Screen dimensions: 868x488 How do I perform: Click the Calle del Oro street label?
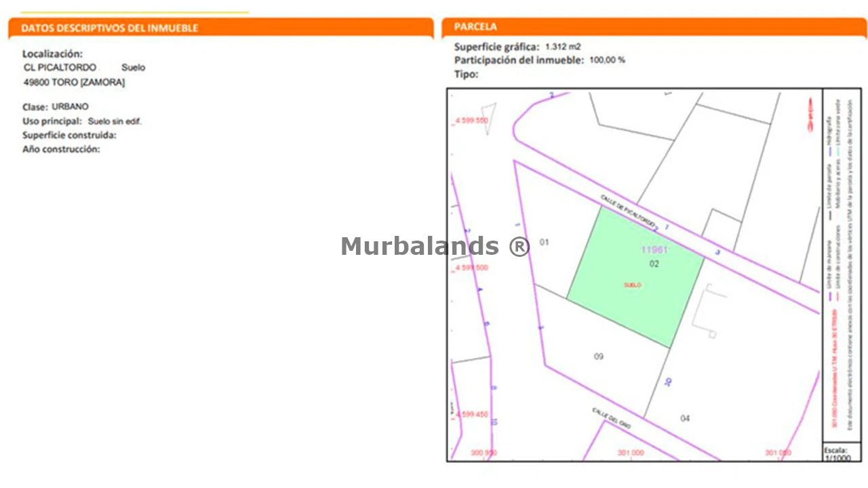611,418
